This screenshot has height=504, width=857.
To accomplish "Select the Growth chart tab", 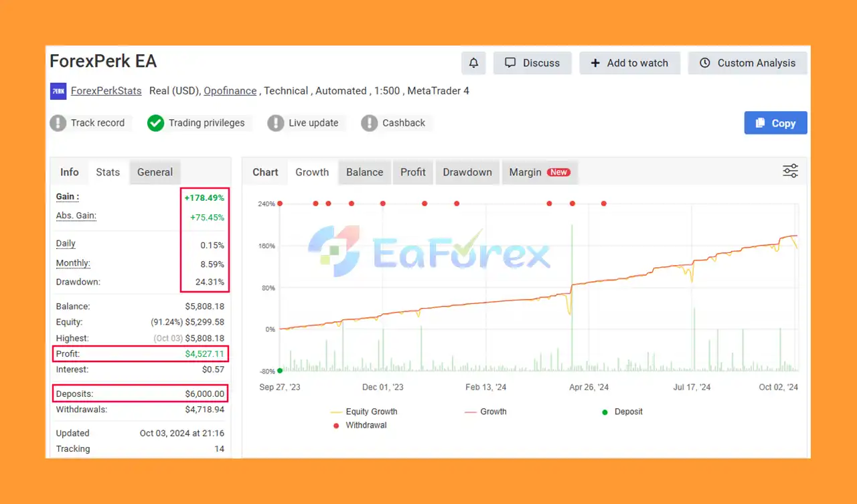I will [x=312, y=172].
